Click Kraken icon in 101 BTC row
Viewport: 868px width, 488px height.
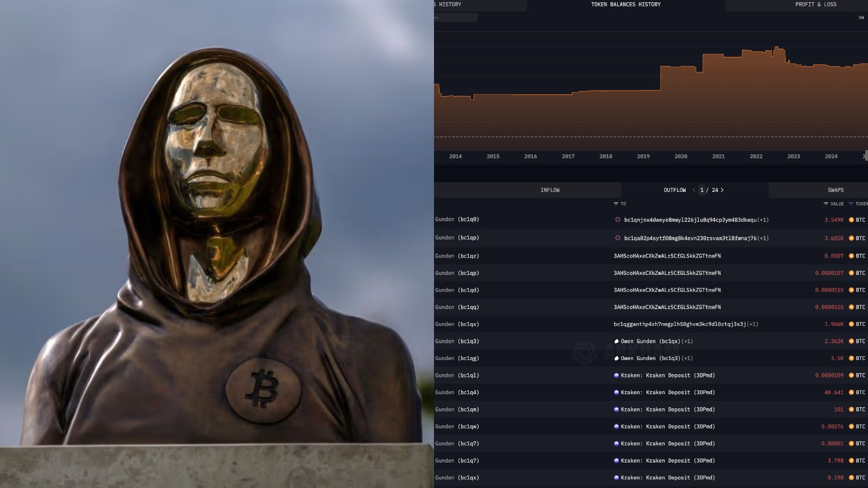(x=616, y=410)
